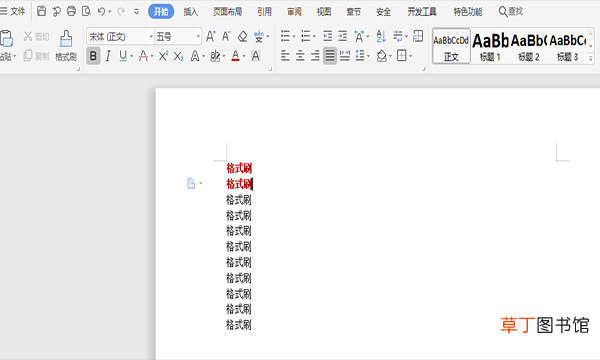Click the Undo arrow icon
The width and height of the screenshot is (600, 360).
click(101, 11)
